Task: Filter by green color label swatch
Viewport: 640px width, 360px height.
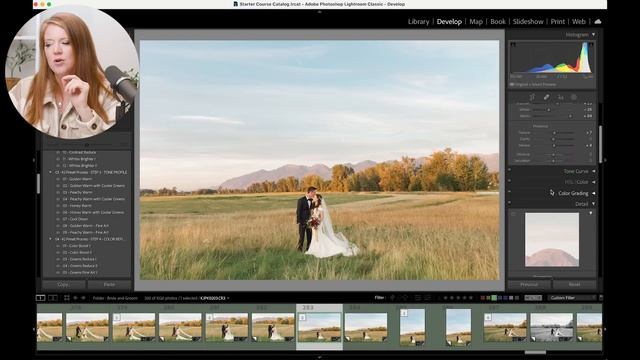Action: 494,298
